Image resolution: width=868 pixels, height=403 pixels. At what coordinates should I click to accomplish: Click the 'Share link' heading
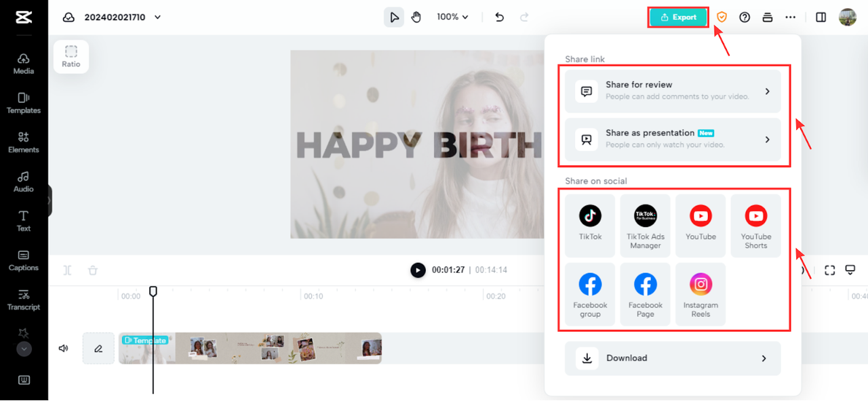585,59
